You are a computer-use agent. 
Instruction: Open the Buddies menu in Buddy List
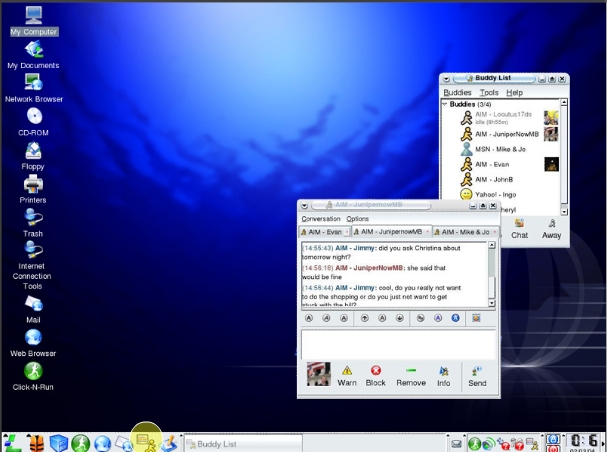[457, 92]
